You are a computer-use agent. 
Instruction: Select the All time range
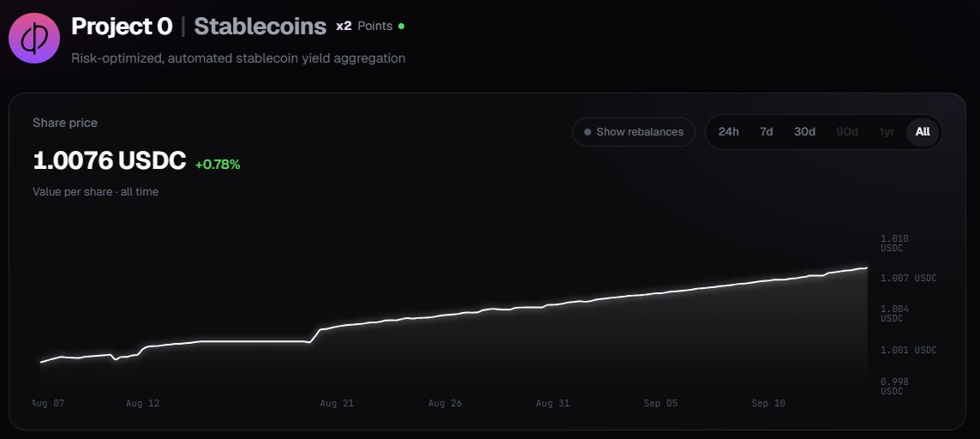coord(923,132)
